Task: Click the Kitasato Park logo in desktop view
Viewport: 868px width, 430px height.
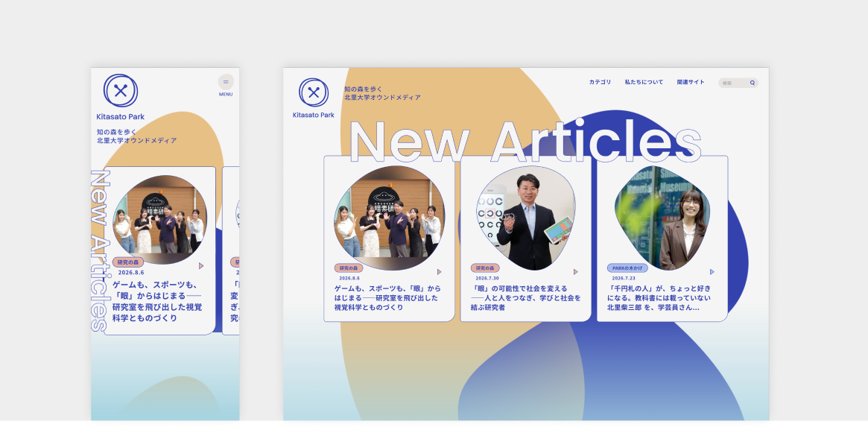Action: coord(314,92)
